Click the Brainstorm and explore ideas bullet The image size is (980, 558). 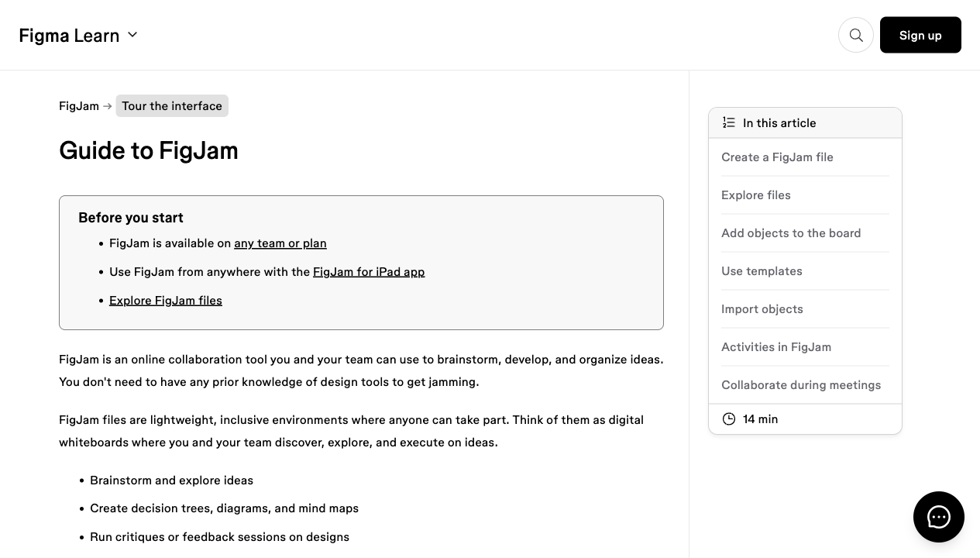[171, 480]
